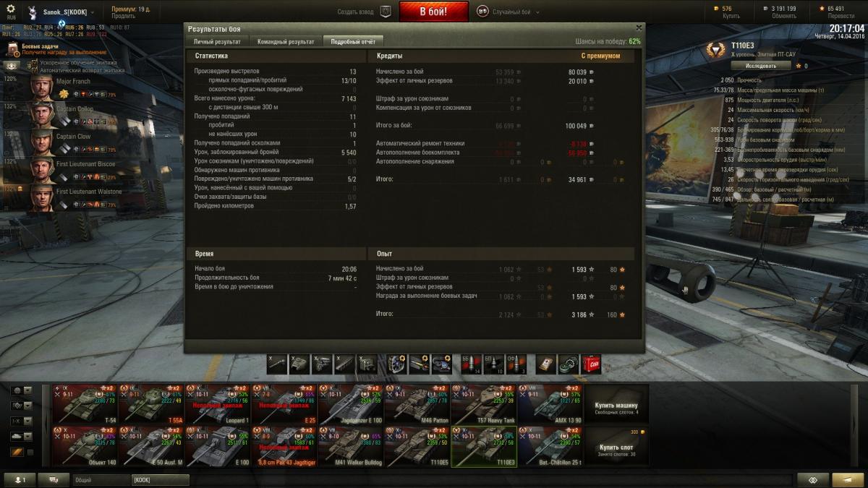Click Купить gold link

[731, 16]
